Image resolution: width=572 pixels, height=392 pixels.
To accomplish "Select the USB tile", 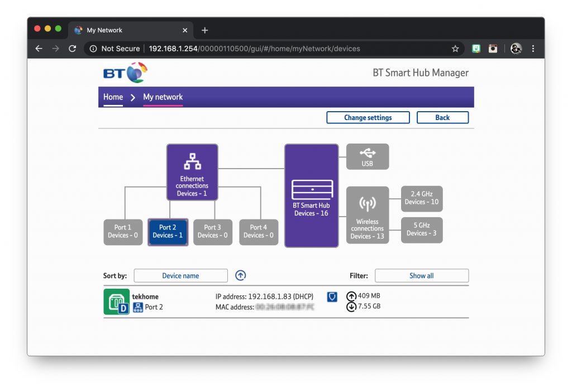I will [368, 157].
